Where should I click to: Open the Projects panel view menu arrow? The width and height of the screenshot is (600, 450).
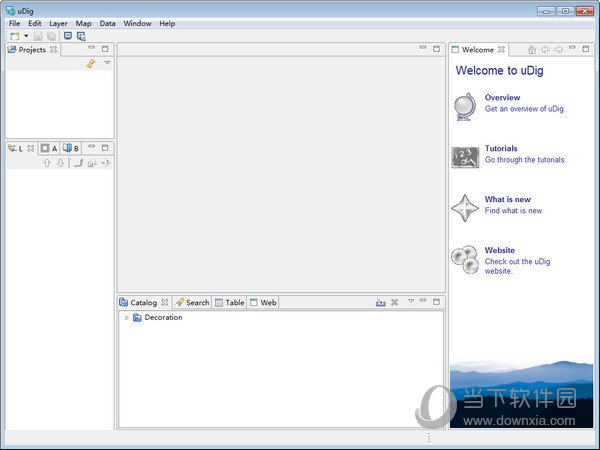[x=107, y=62]
